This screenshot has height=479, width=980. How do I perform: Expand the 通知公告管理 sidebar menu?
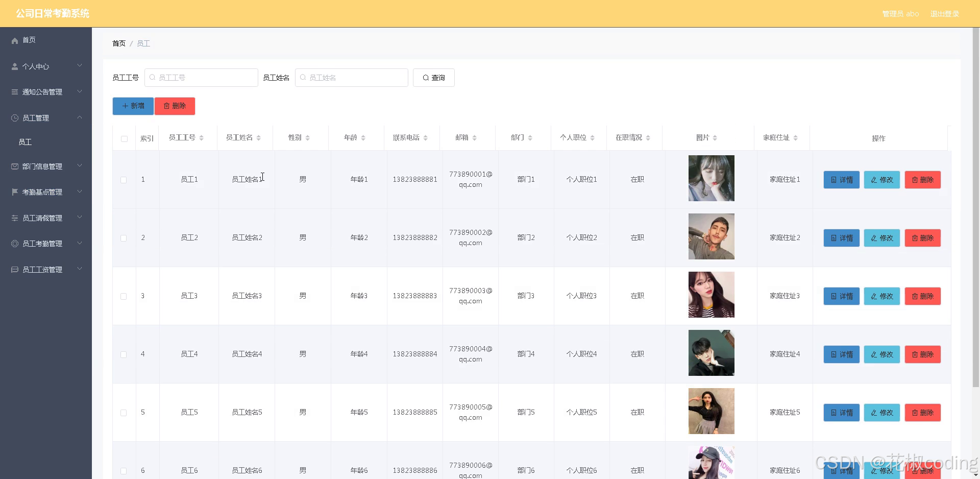(x=80, y=91)
